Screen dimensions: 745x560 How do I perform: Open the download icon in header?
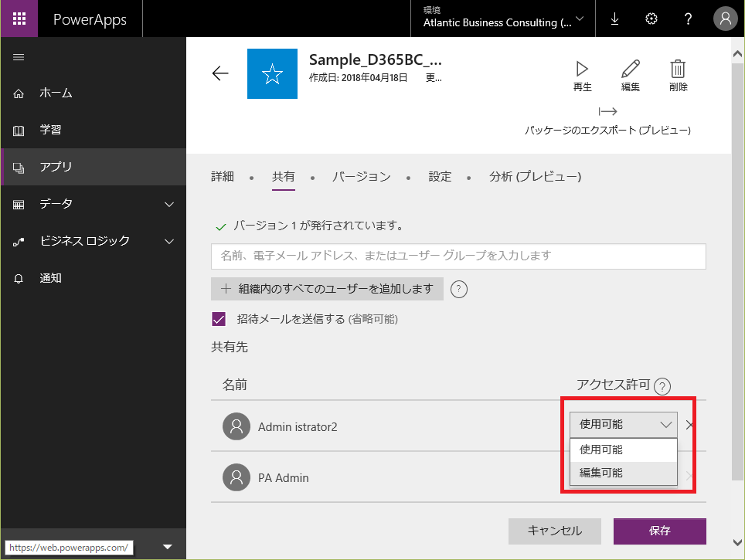point(614,19)
